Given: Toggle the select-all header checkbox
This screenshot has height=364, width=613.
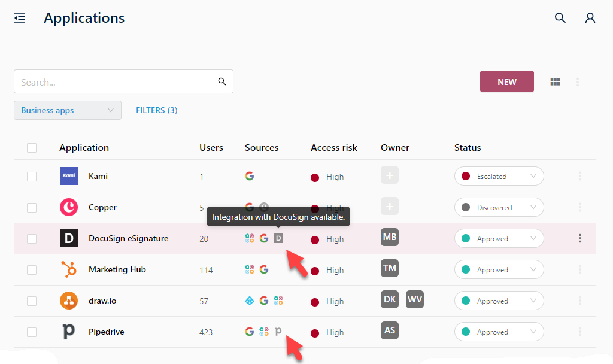Looking at the screenshot, I should [32, 148].
